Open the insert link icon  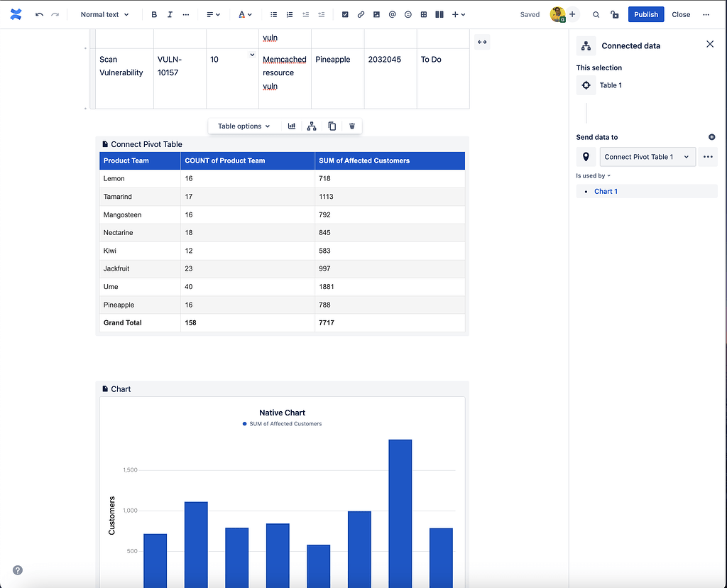[x=361, y=14]
